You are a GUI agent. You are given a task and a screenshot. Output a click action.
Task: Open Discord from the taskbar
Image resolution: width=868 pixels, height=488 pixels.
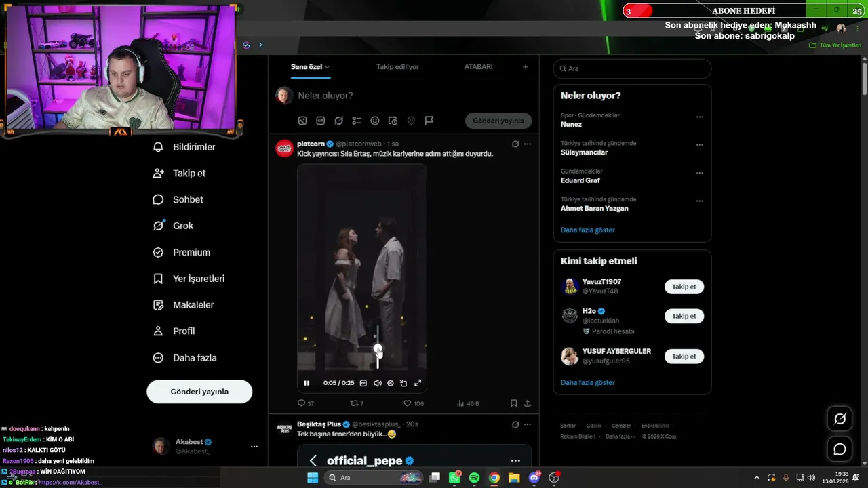pos(534,478)
